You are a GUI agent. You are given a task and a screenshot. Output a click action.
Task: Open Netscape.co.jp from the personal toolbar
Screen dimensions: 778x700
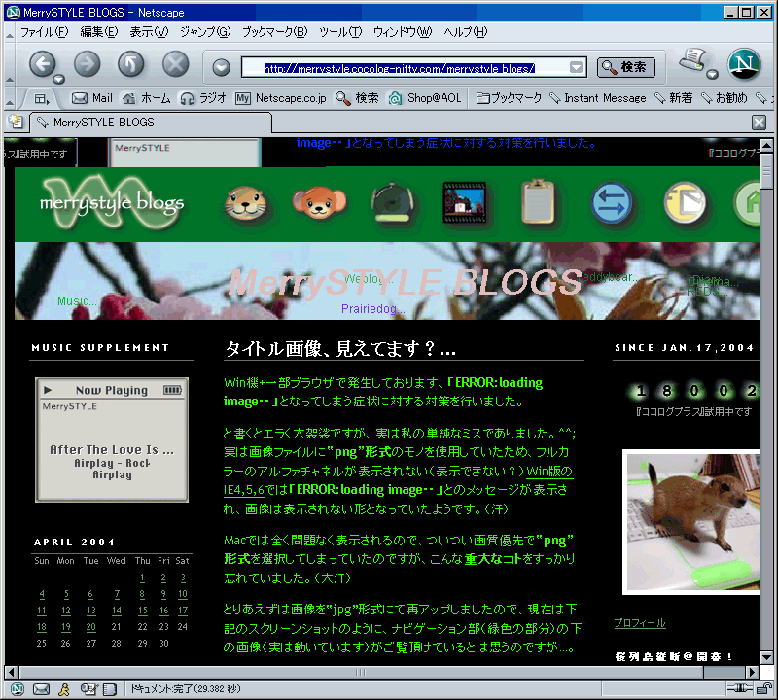click(x=281, y=98)
